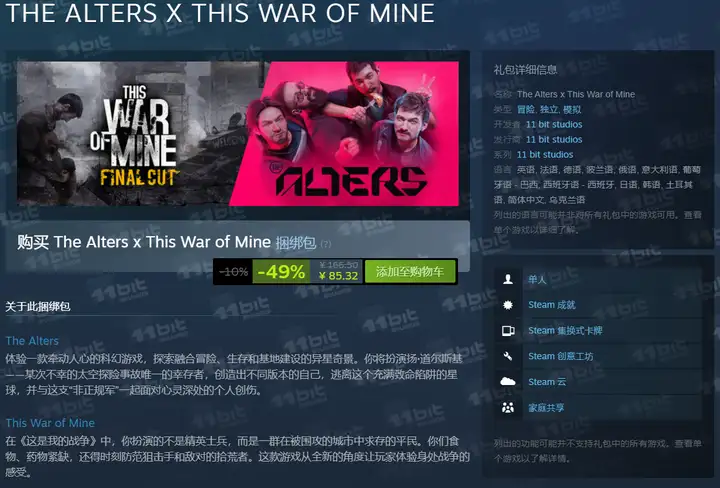Click the single-player person icon
This screenshot has width=720, height=488.
[508, 279]
